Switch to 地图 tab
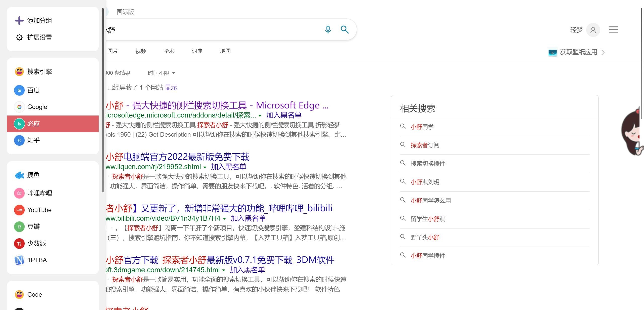 [x=225, y=51]
